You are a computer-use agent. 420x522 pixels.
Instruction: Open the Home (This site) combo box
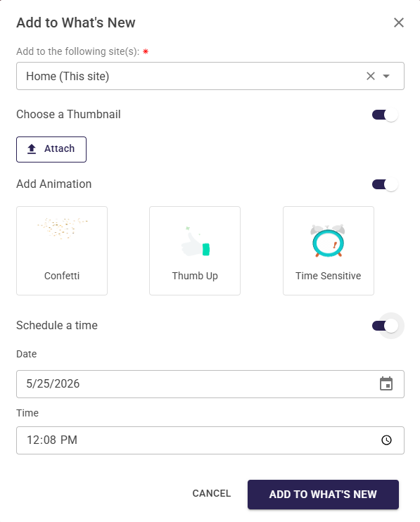click(x=210, y=76)
